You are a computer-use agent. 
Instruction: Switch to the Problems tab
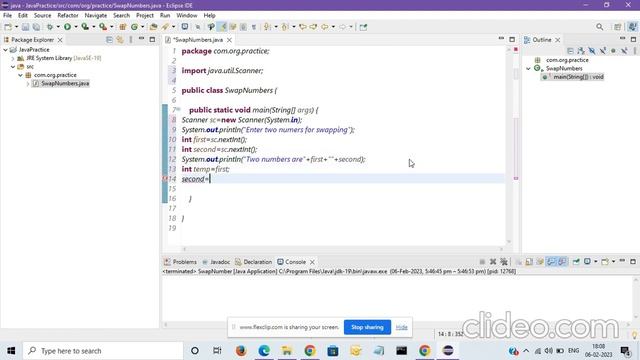click(180, 262)
